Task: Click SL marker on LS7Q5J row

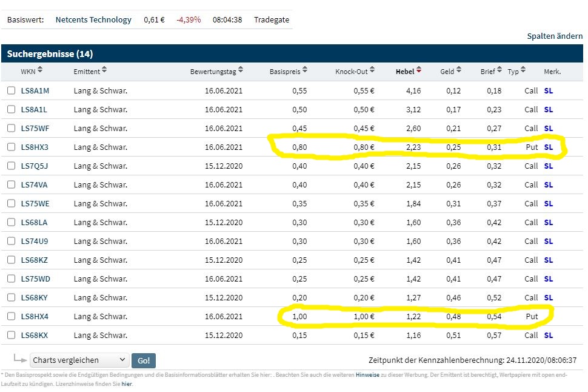Action: click(548, 166)
